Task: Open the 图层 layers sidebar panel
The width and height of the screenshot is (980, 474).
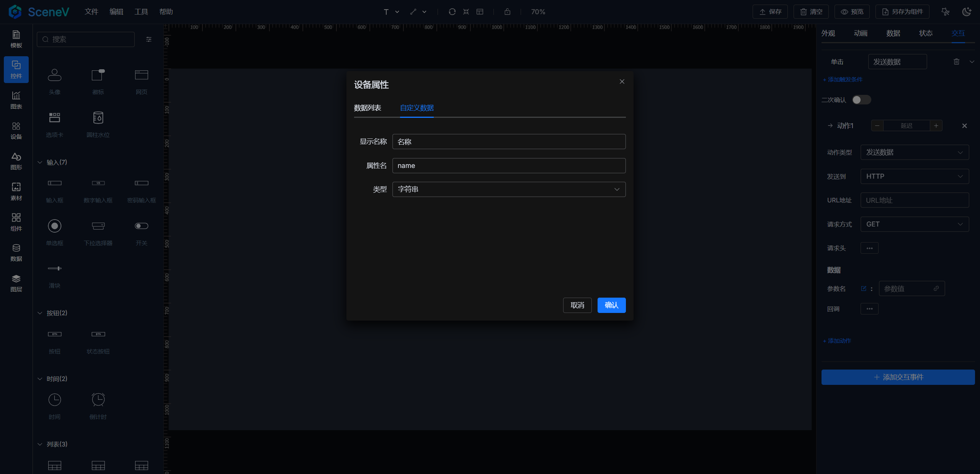Action: click(x=16, y=283)
